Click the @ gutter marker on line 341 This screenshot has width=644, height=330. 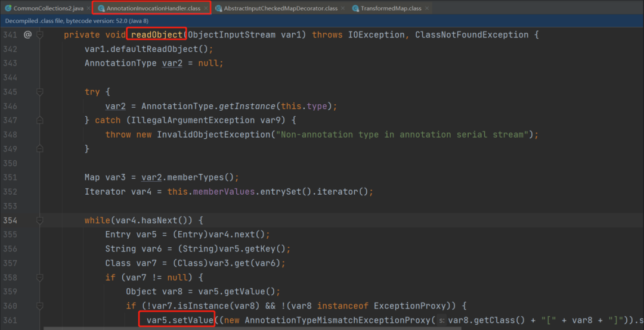27,35
